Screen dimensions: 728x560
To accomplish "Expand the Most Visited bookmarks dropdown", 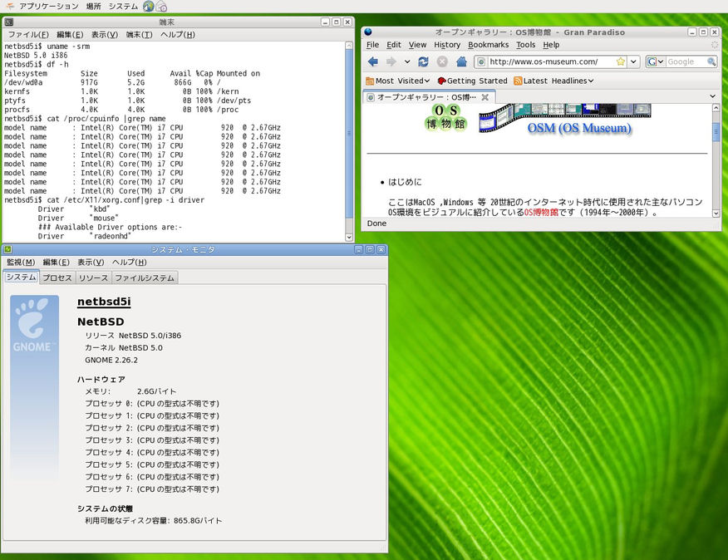I will [x=426, y=81].
